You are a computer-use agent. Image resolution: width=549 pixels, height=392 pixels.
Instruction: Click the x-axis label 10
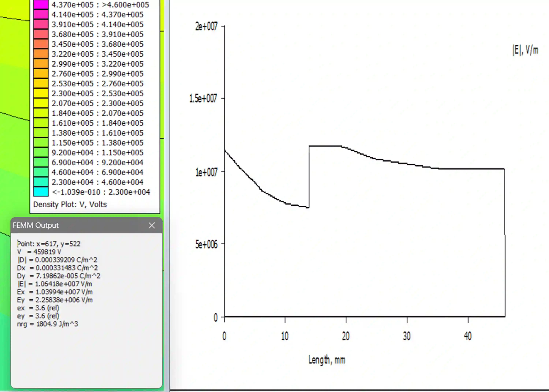tap(285, 336)
